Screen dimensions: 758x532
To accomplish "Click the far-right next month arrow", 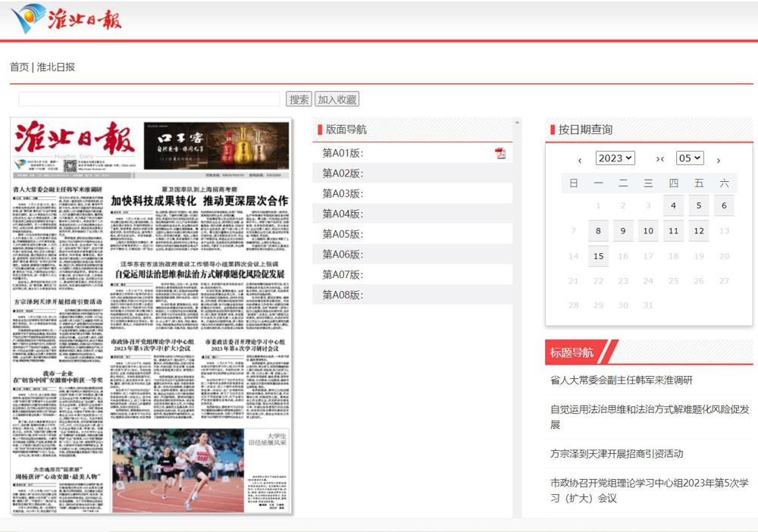I will (x=718, y=160).
